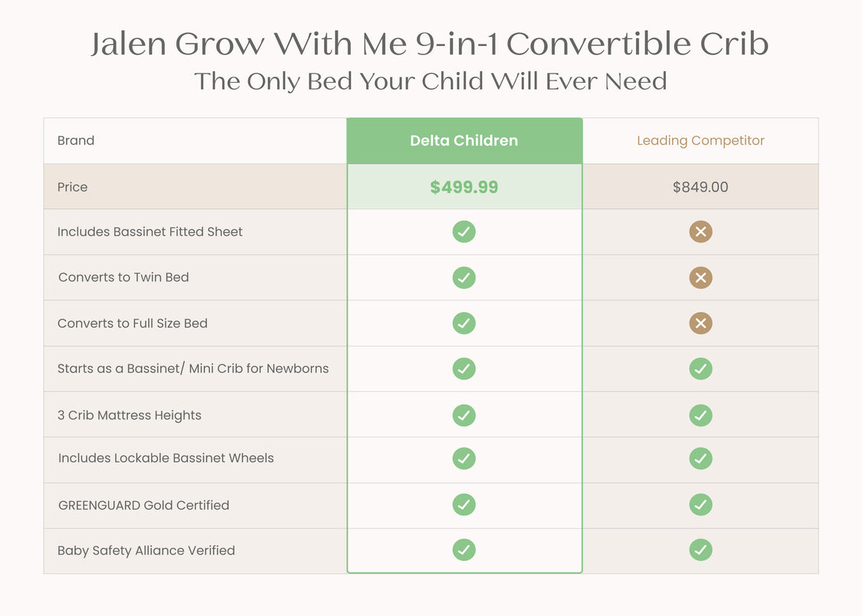This screenshot has width=862, height=616.
Task: Select the Delta Children column header
Action: (464, 141)
